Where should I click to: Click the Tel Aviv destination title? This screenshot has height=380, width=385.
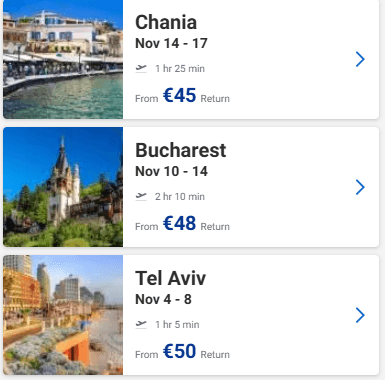170,278
